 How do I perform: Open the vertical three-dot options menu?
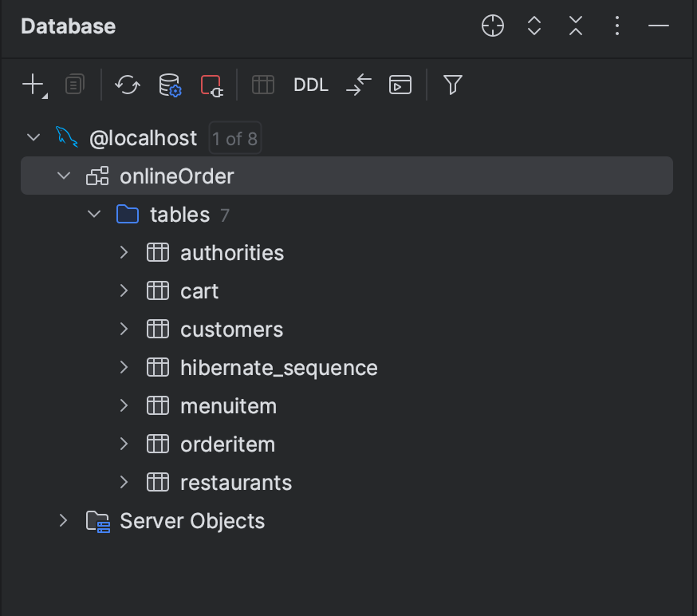(616, 26)
